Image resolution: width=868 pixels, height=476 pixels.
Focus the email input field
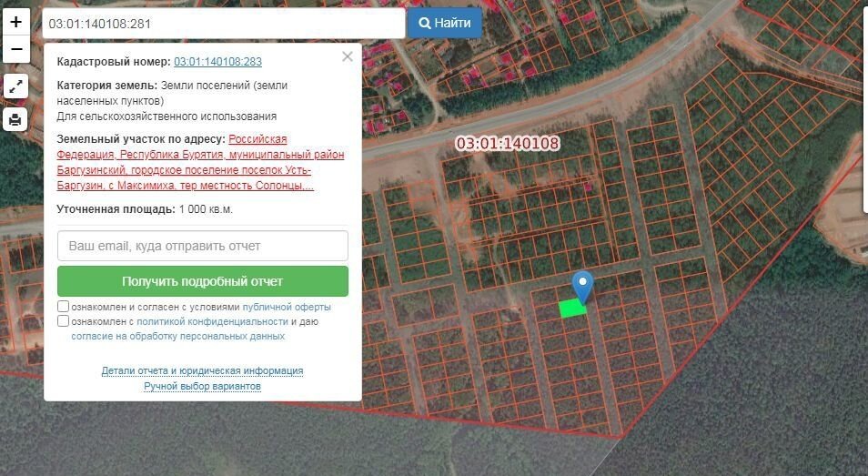[203, 246]
